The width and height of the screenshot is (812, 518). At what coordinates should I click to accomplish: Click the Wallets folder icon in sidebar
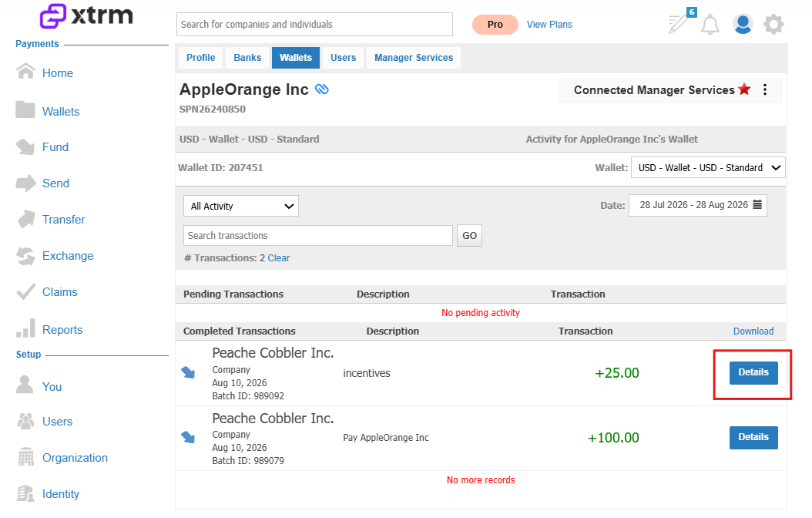[25, 109]
